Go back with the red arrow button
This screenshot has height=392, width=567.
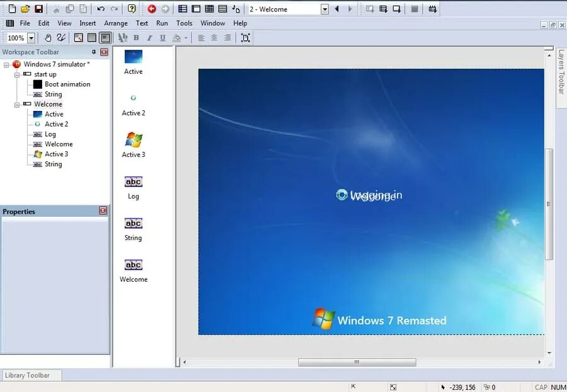tap(152, 9)
